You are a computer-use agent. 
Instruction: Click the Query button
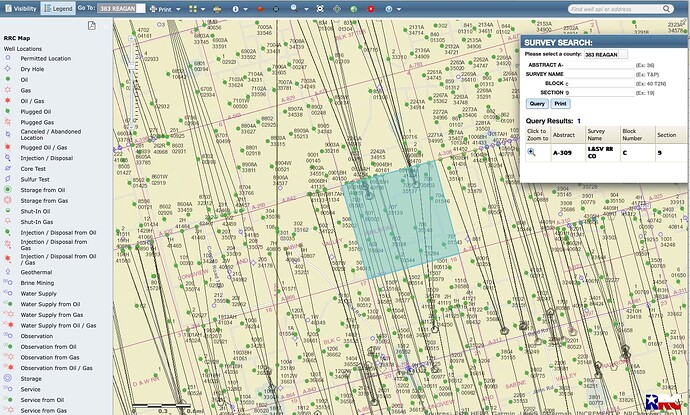point(537,103)
